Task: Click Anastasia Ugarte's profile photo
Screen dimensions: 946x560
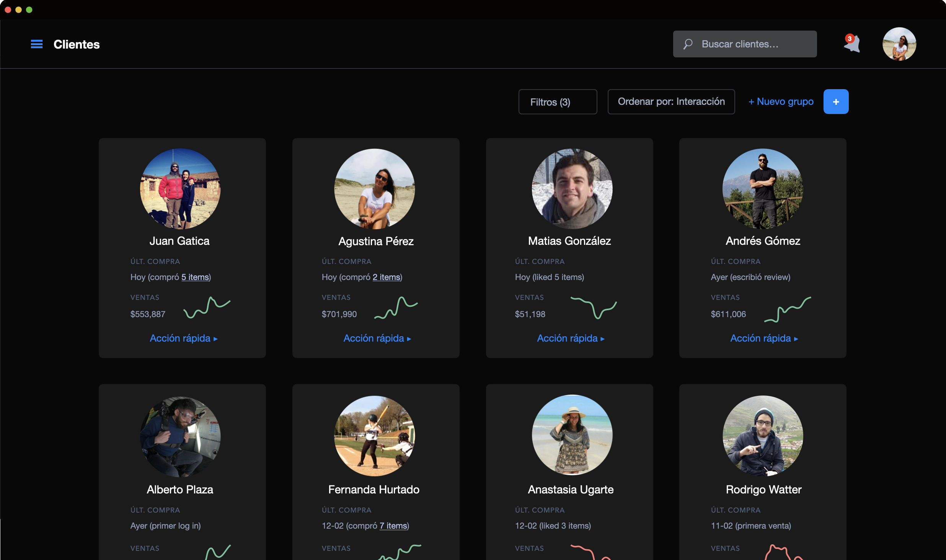Action: [x=572, y=435]
